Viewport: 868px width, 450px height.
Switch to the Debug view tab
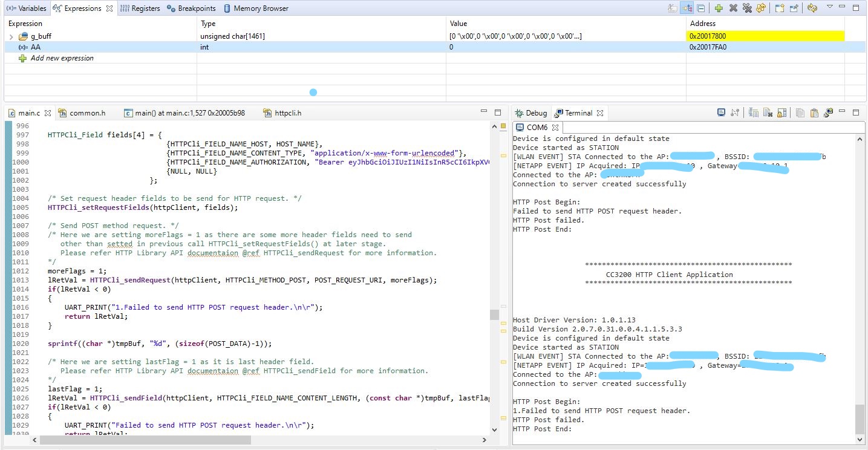530,113
